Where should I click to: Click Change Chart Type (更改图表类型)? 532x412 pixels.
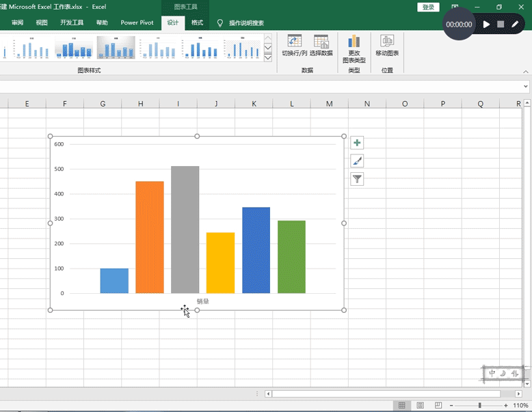354,49
